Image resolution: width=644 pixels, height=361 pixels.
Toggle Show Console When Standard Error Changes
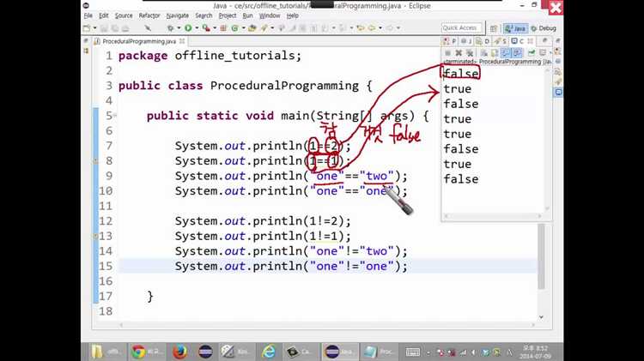point(518,53)
